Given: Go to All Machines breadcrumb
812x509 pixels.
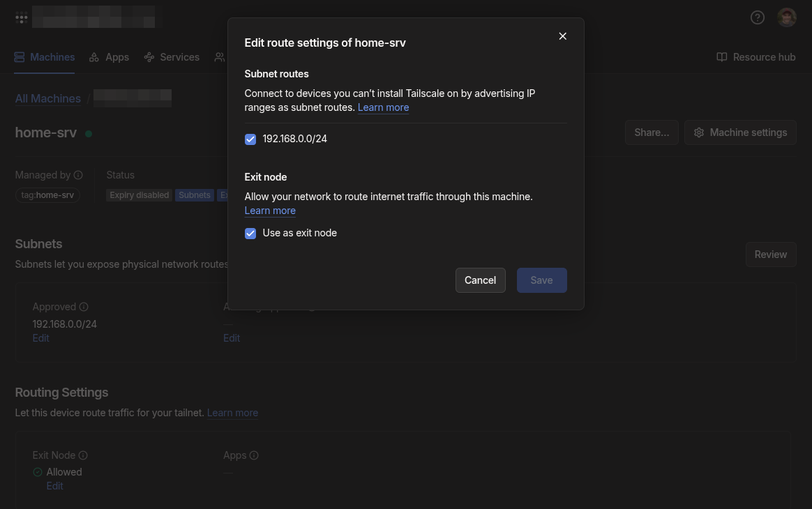Looking at the screenshot, I should pyautogui.click(x=47, y=98).
